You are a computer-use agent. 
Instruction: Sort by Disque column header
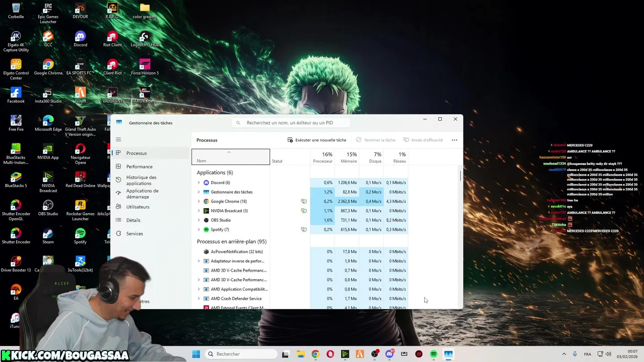pos(371,157)
